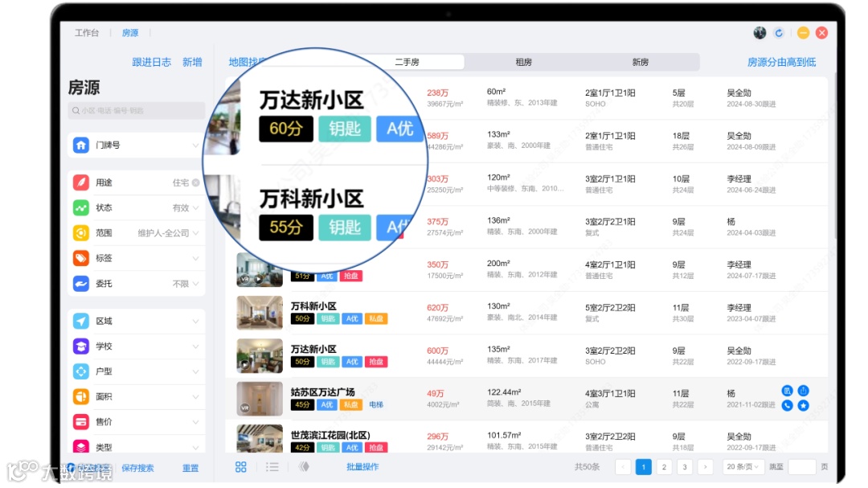Clear the 住宅 value with the x icon
The image size is (868, 488).
(195, 182)
